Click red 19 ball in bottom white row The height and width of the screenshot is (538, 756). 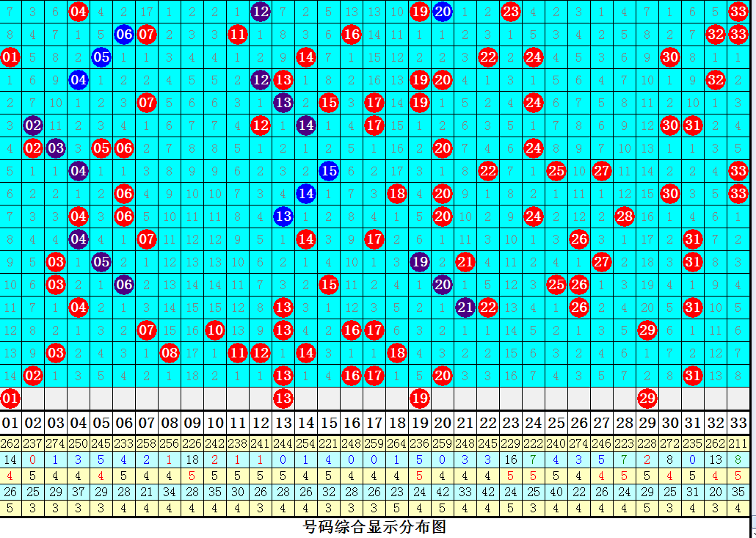(420, 399)
